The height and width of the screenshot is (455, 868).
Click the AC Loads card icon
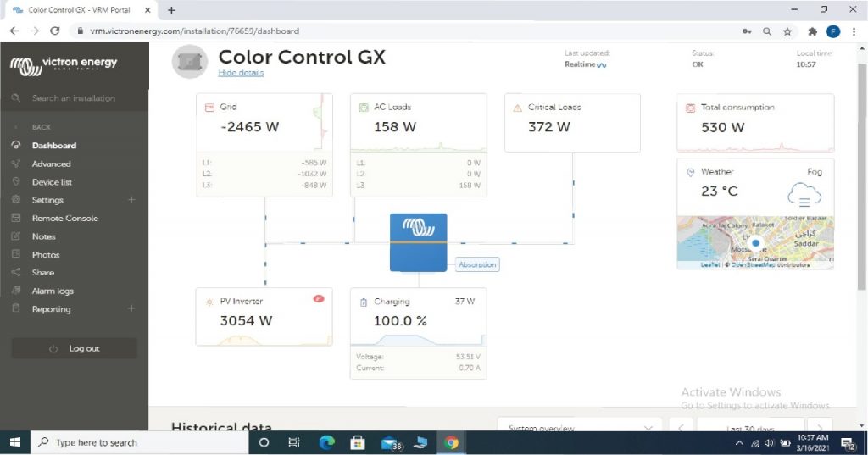click(x=364, y=108)
